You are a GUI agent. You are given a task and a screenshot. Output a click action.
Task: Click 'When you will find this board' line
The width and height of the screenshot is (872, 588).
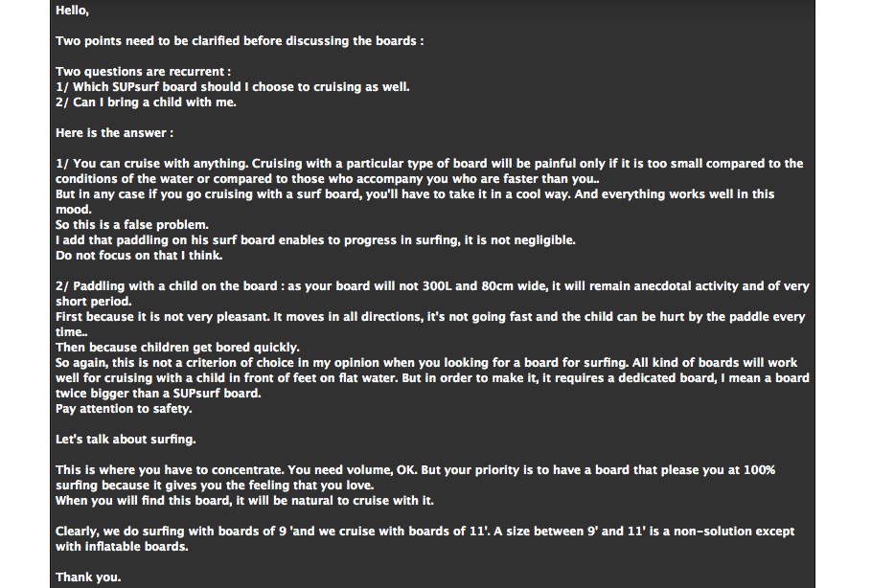point(244,501)
